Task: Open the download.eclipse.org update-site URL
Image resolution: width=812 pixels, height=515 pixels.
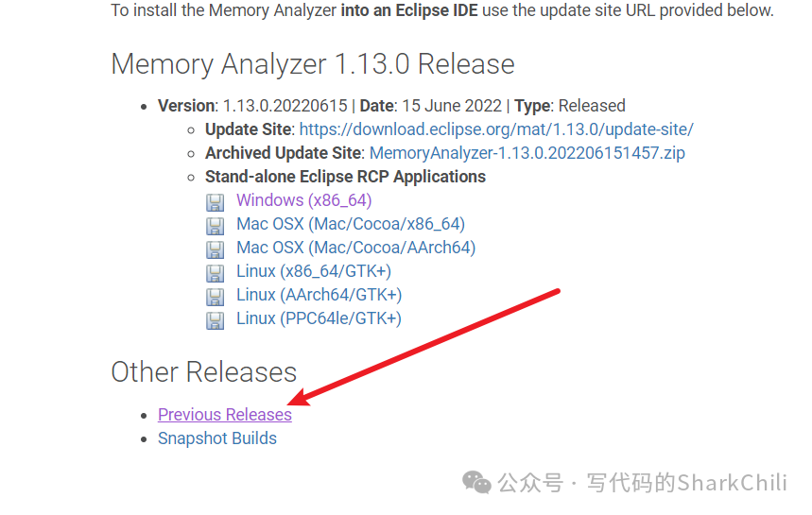Action: tap(496, 129)
